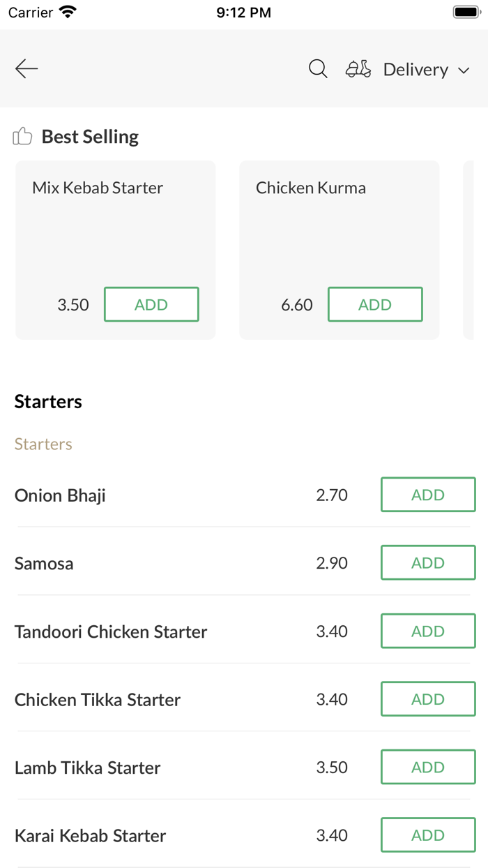Tap the delivery scooter icon
The image size is (488, 868).
(358, 68)
